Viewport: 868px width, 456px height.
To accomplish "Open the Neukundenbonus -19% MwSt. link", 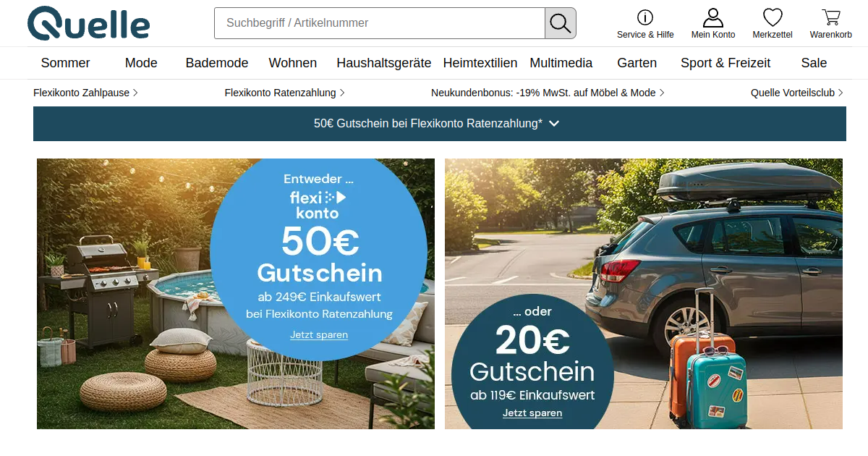I will coord(548,93).
